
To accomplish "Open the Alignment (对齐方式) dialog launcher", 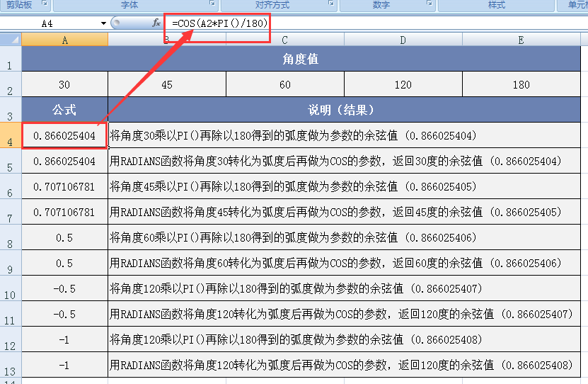I will tap(331, 4).
